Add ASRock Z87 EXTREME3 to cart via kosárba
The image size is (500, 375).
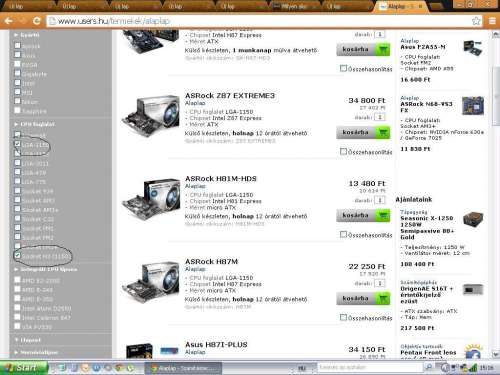363,132
